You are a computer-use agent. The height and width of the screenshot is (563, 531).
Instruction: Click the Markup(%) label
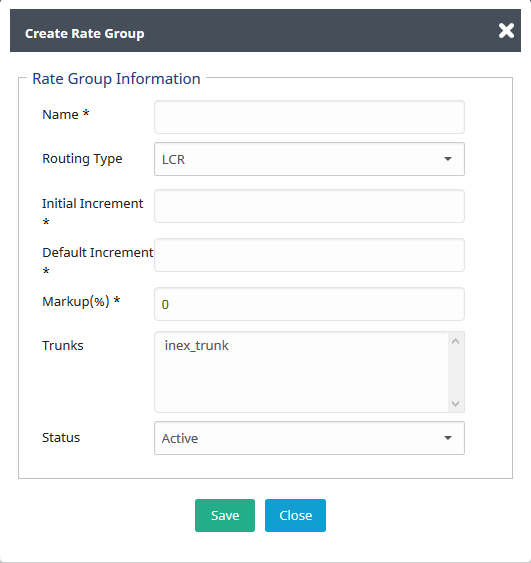point(81,302)
